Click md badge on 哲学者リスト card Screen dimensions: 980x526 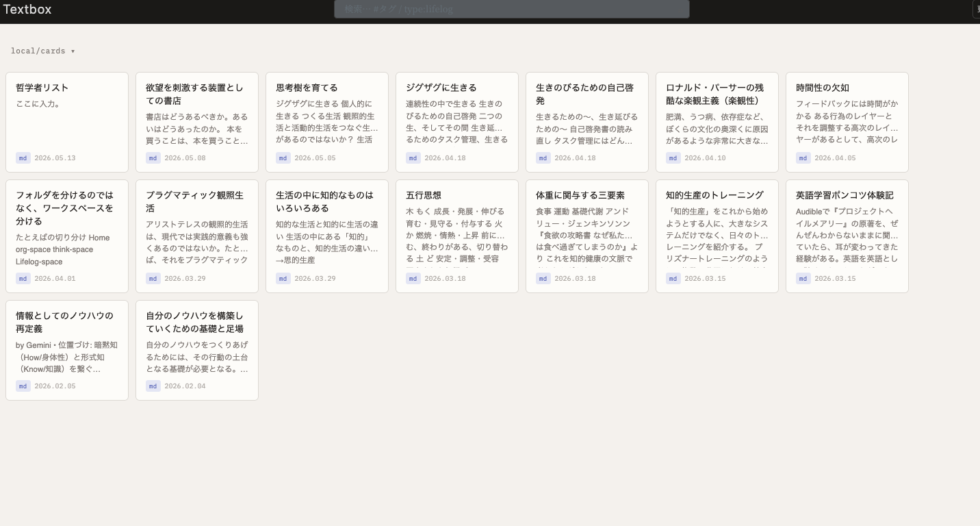[23, 158]
